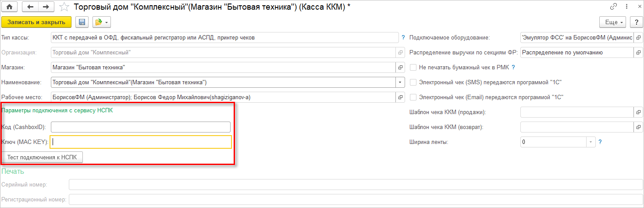Toggle 'Электронный чек (Email)' checkbox
Screen dimensions: 644x208
click(413, 97)
